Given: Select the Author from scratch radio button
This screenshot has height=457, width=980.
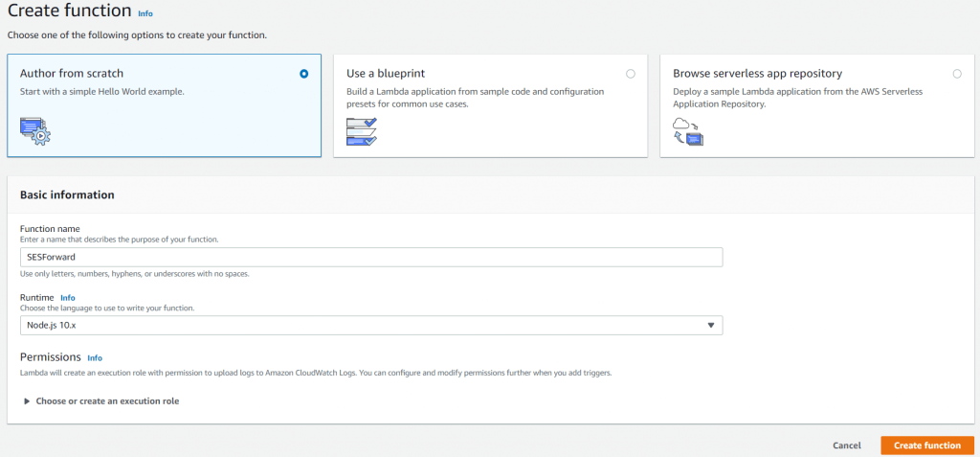Looking at the screenshot, I should [x=304, y=74].
